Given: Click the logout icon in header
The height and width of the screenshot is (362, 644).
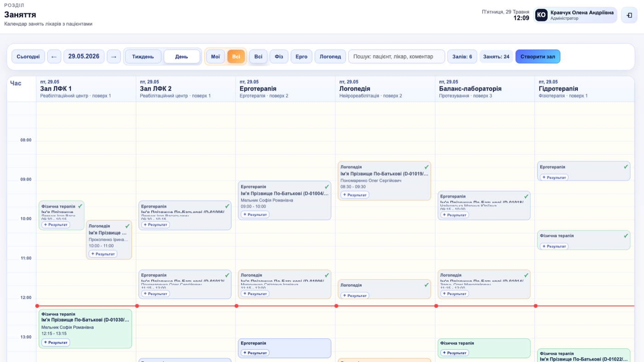Looking at the screenshot, I should pos(629,15).
